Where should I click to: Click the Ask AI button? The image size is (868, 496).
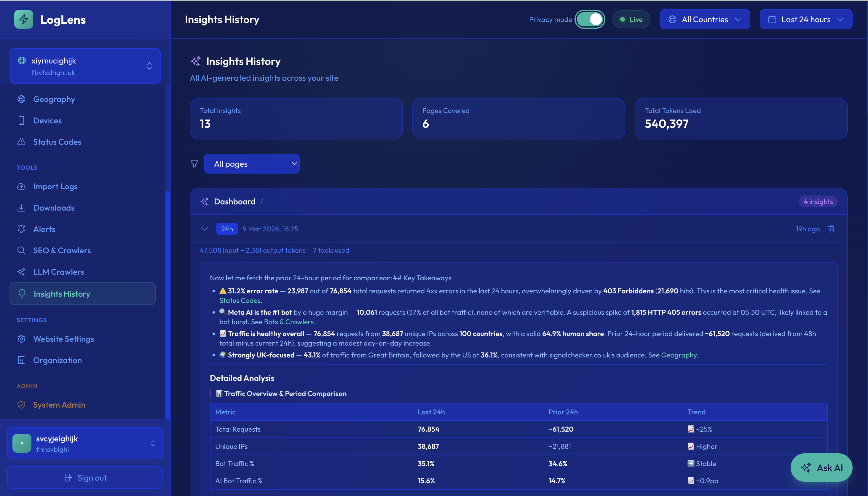pos(821,468)
